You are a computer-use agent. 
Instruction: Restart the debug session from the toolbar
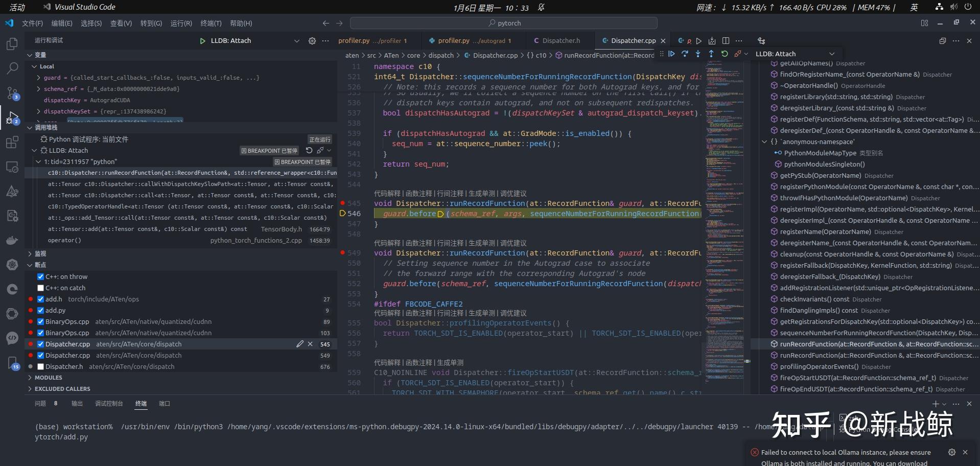point(724,54)
